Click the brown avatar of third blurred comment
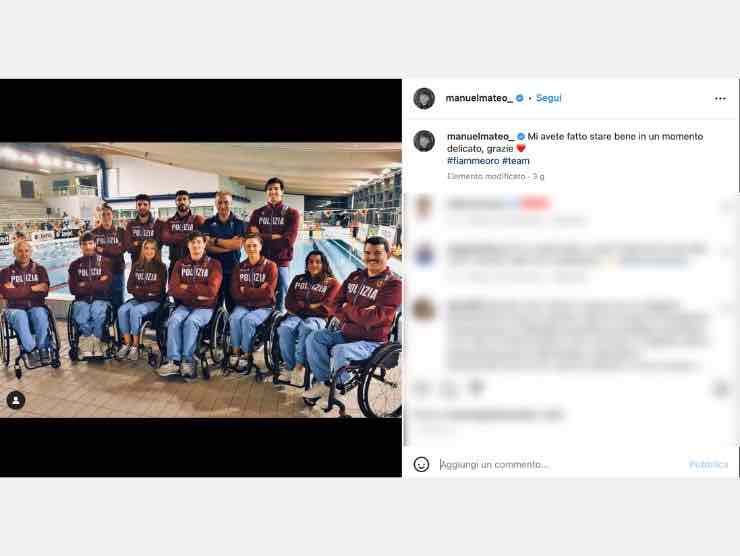 [423, 309]
